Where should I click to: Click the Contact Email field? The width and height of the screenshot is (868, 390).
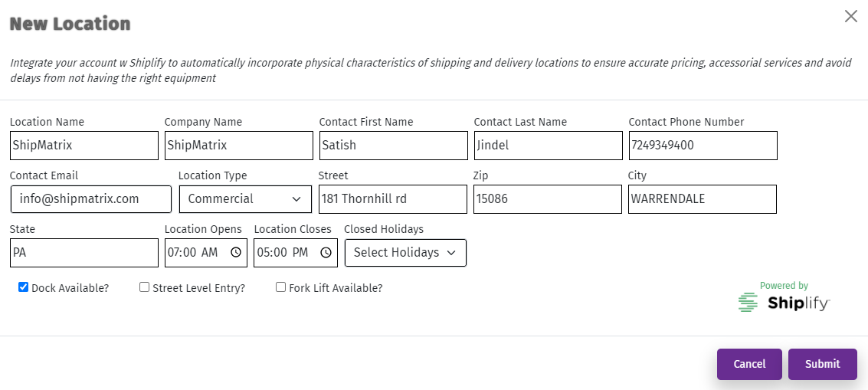(x=91, y=199)
